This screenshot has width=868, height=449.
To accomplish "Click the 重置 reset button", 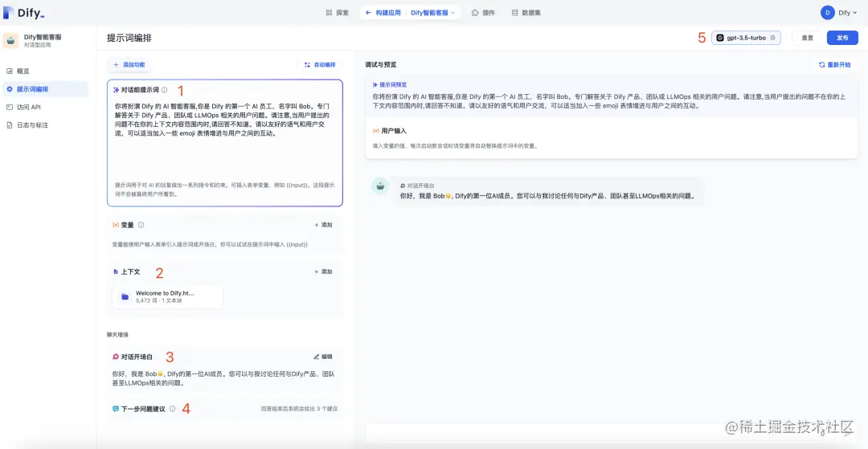I will pyautogui.click(x=808, y=38).
